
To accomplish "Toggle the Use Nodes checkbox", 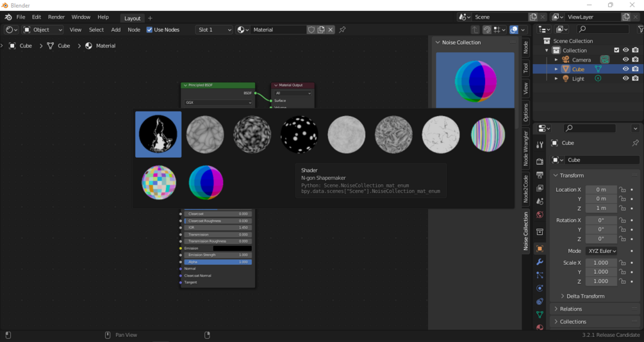I will (149, 30).
